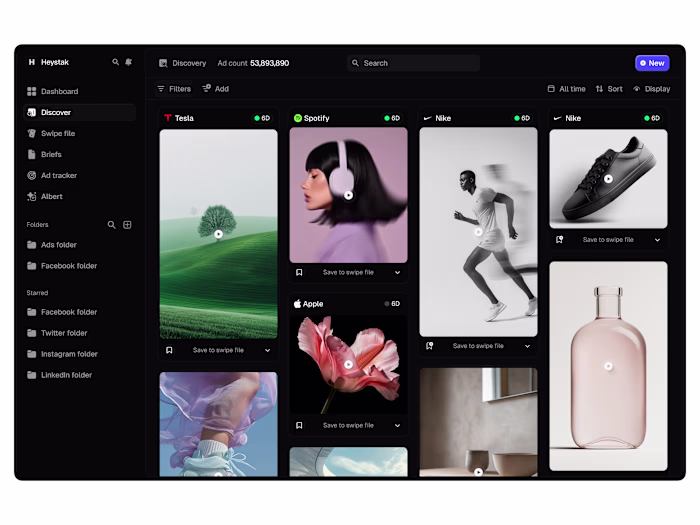The width and height of the screenshot is (700, 525).
Task: Expand Nike runner card save dropdown chevron
Action: (527, 346)
